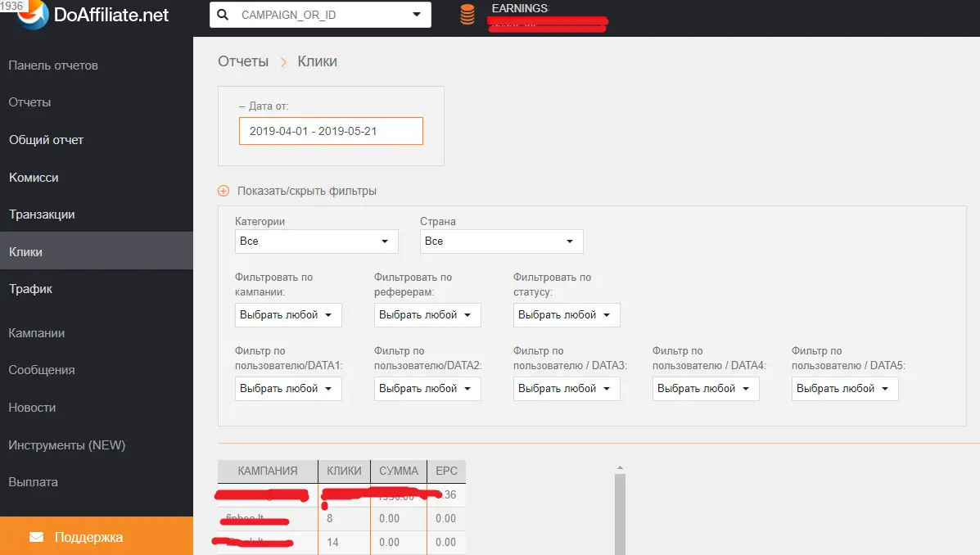Open Инструменты (NEW) in sidebar
Viewport: 980px width, 555px height.
[x=67, y=445]
